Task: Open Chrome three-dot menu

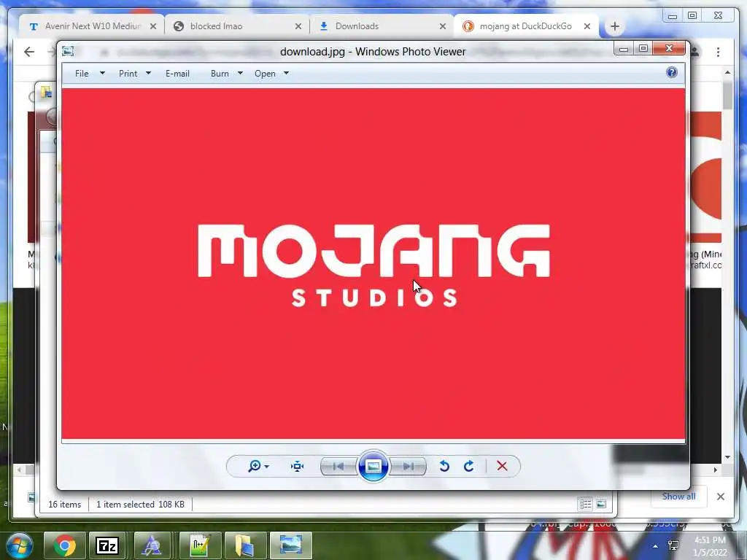Action: (718, 52)
